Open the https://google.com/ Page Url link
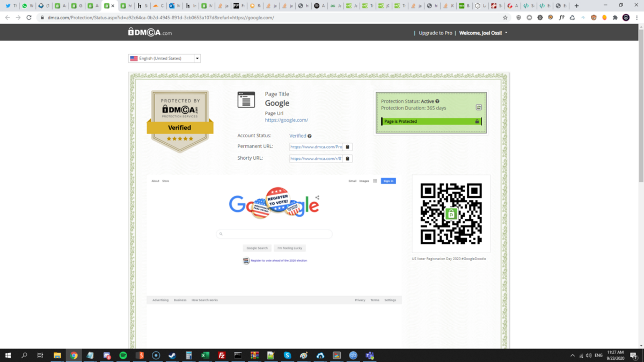The image size is (644, 362). pyautogui.click(x=287, y=120)
